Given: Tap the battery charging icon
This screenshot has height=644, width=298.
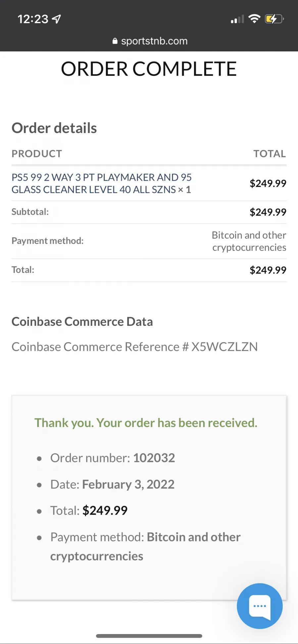Looking at the screenshot, I should point(274,19).
